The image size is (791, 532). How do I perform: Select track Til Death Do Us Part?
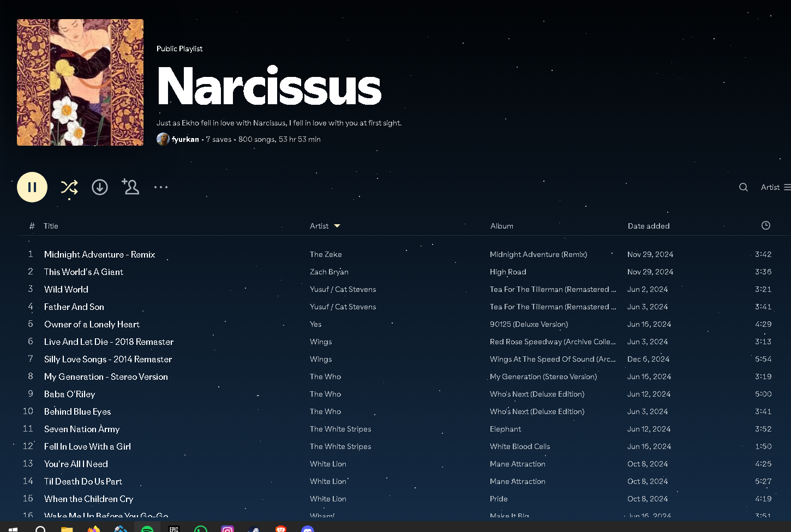[83, 481]
